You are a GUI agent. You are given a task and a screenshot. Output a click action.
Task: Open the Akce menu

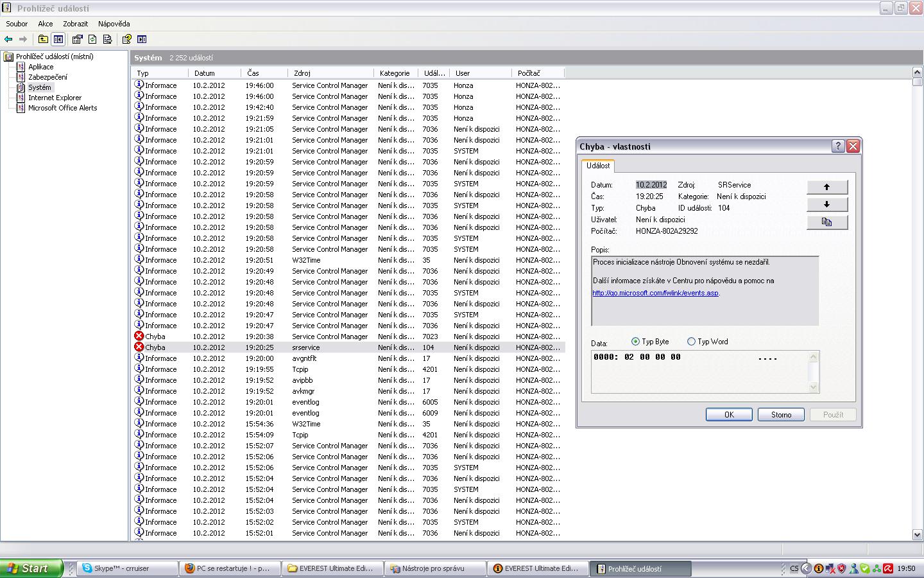[x=45, y=24]
